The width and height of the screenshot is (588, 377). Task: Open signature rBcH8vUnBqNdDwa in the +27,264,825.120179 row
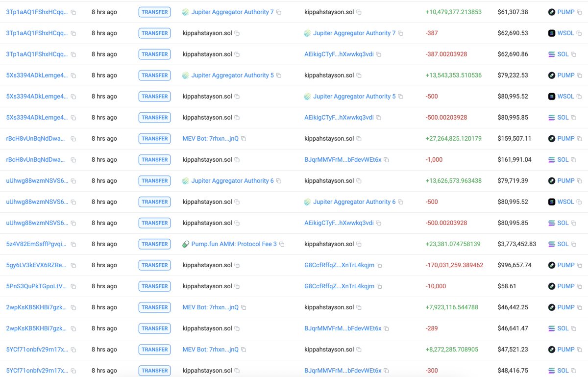click(36, 139)
